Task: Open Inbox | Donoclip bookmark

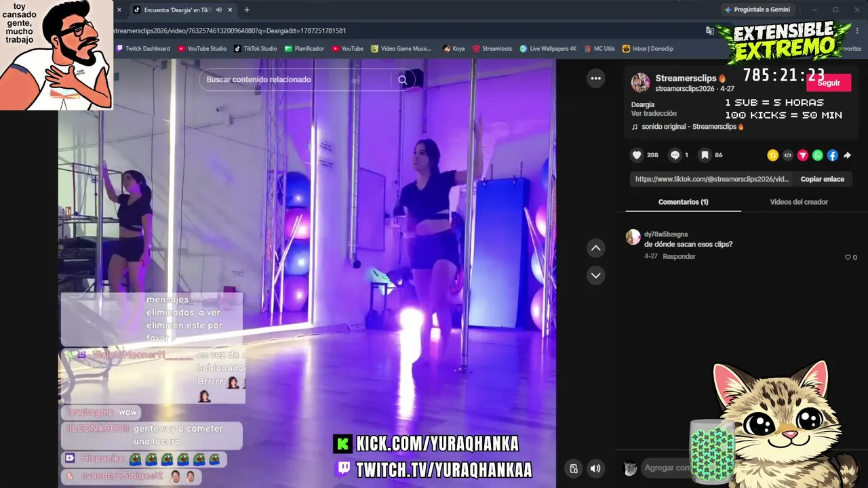Action: [648, 49]
